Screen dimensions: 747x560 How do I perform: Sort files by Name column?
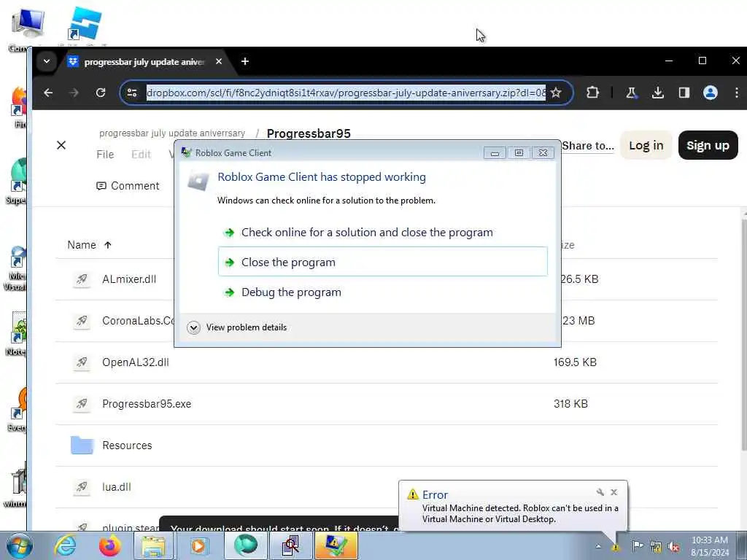[89, 245]
